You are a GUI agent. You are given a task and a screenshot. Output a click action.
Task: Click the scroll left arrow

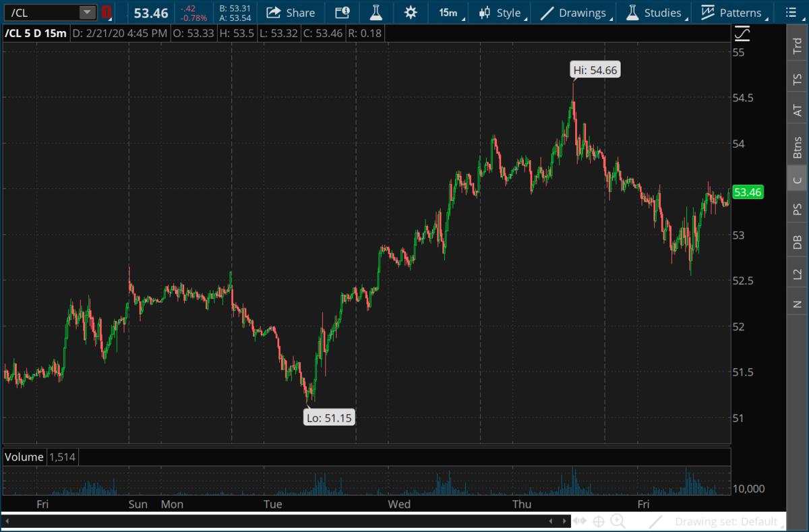tap(6, 521)
